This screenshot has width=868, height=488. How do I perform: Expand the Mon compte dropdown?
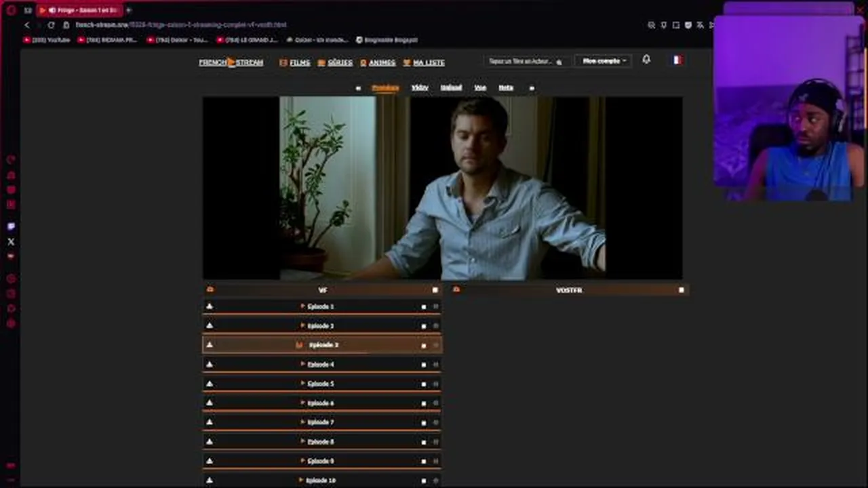tap(604, 61)
